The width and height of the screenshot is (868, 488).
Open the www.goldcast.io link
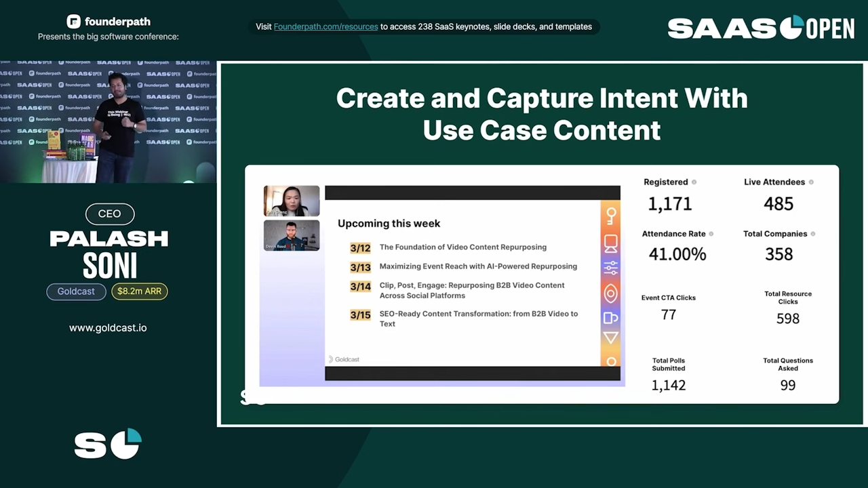tap(108, 328)
